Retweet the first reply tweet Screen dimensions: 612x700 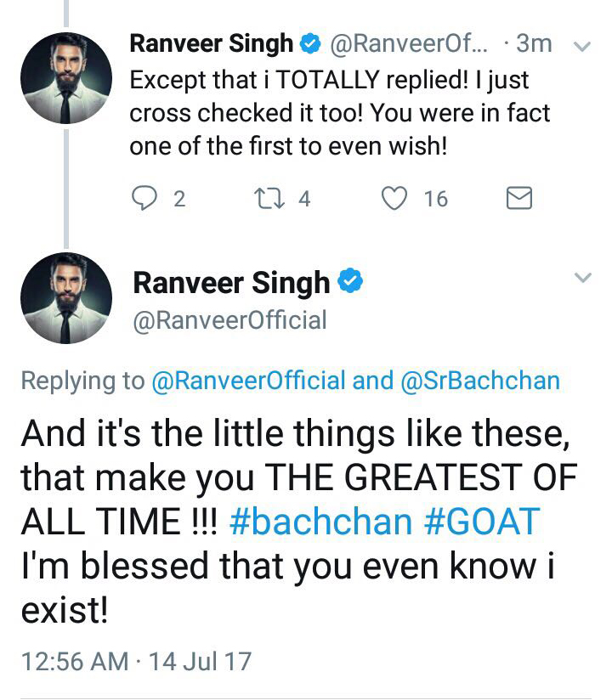click(269, 199)
